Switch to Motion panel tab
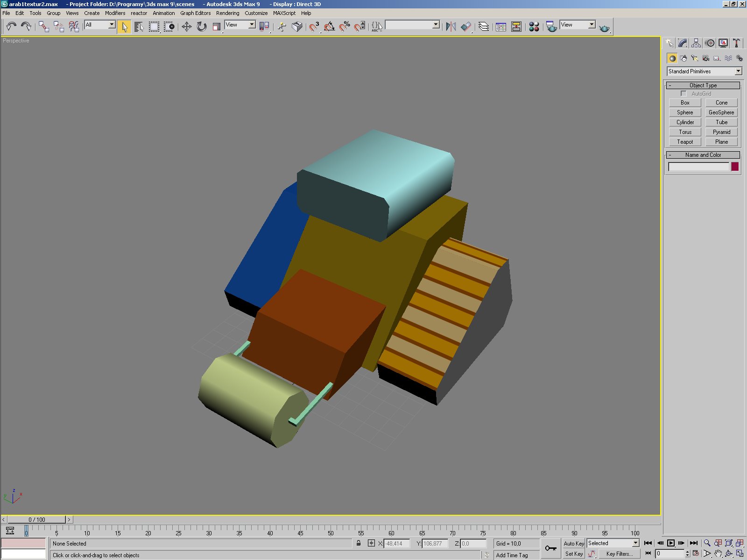 pyautogui.click(x=710, y=43)
